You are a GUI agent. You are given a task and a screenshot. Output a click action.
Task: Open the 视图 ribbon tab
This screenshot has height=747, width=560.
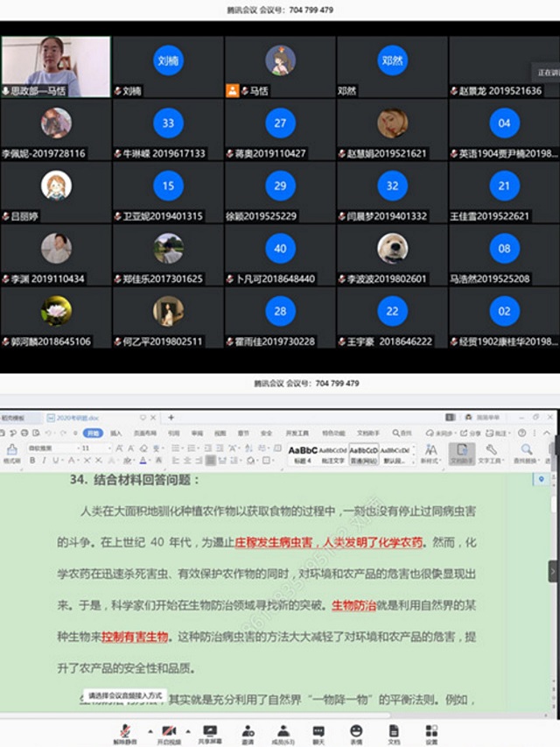click(220, 433)
